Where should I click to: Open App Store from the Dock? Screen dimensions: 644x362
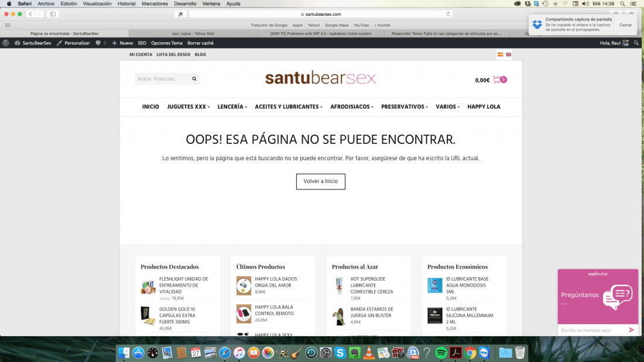pos(138,353)
